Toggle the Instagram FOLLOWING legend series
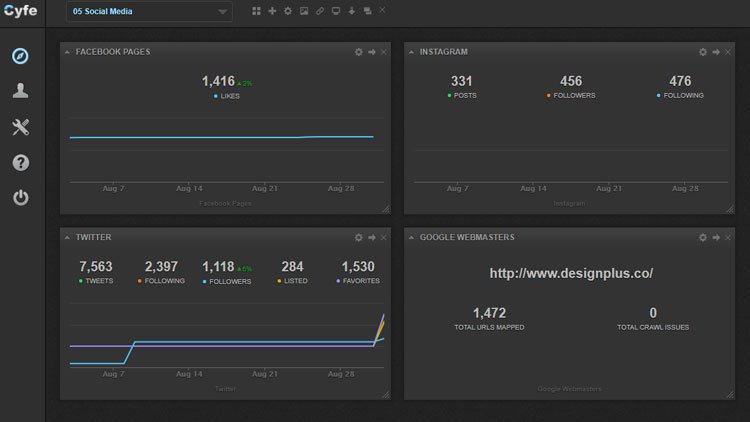Image resolution: width=750 pixels, height=422 pixels. point(680,96)
